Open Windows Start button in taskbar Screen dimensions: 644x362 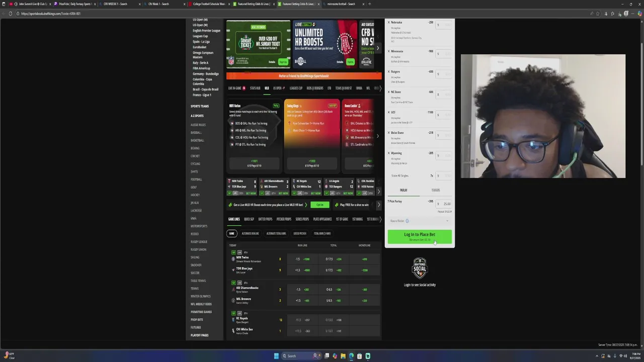tap(276, 356)
